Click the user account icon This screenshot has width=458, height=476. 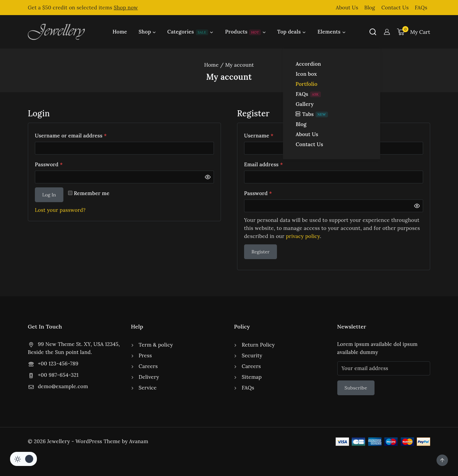387,32
